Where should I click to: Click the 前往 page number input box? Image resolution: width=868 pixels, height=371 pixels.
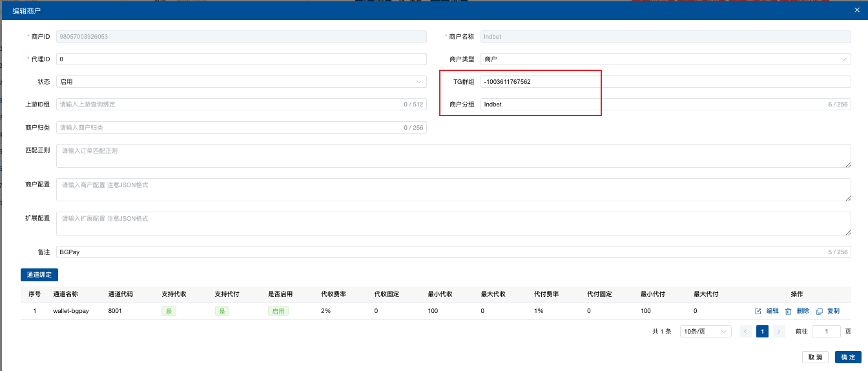click(x=825, y=332)
